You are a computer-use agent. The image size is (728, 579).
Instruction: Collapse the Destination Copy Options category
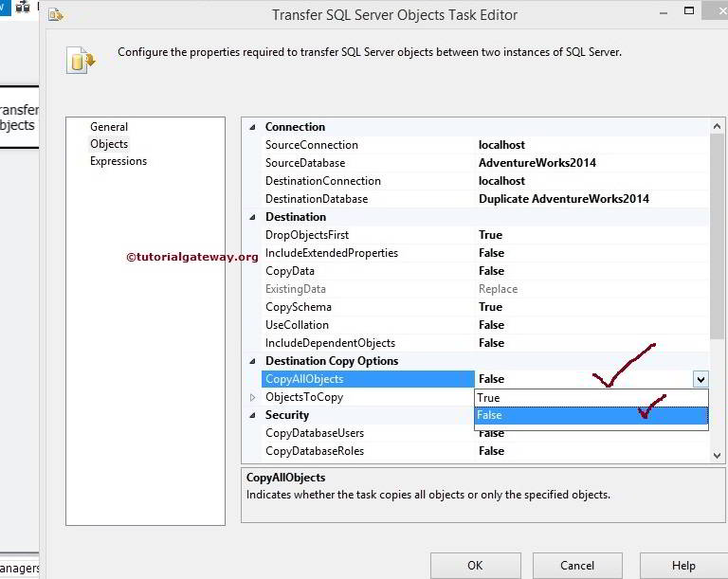(252, 361)
